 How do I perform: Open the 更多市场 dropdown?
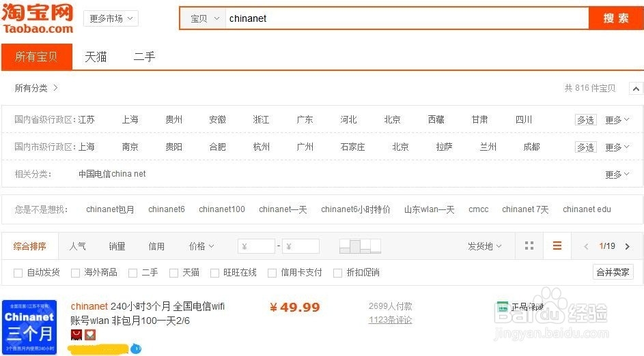[111, 18]
